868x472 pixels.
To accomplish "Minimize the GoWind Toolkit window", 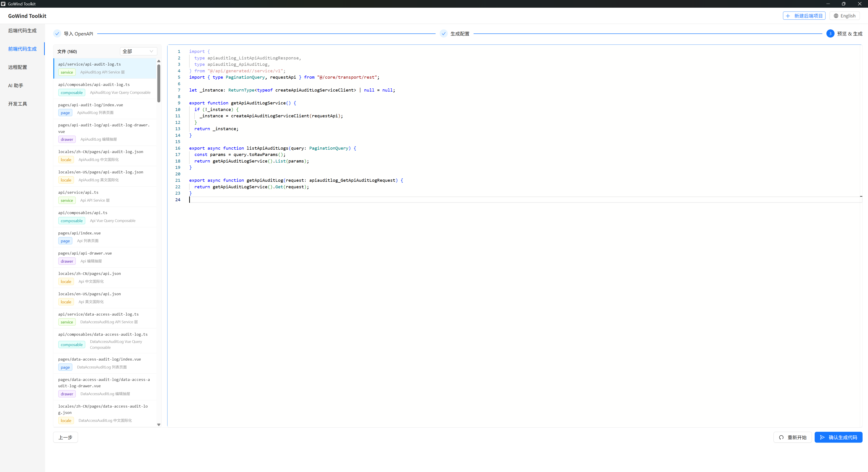I will (828, 4).
